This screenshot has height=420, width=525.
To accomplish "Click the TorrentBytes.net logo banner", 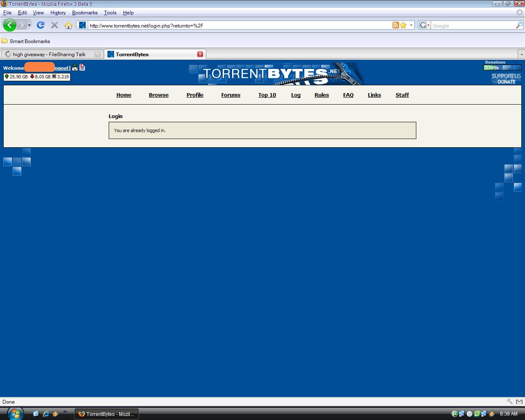I will click(276, 74).
